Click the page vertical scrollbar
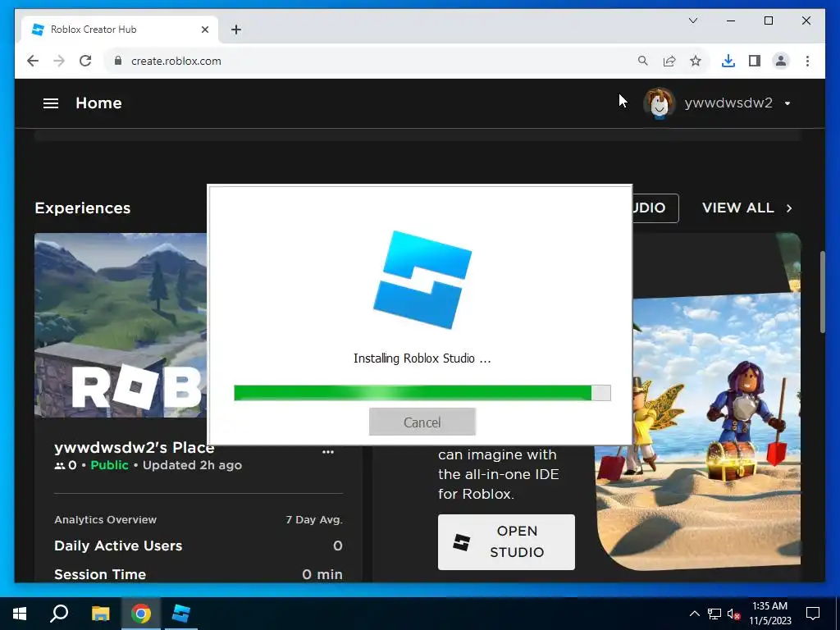This screenshot has height=630, width=840. [822, 292]
